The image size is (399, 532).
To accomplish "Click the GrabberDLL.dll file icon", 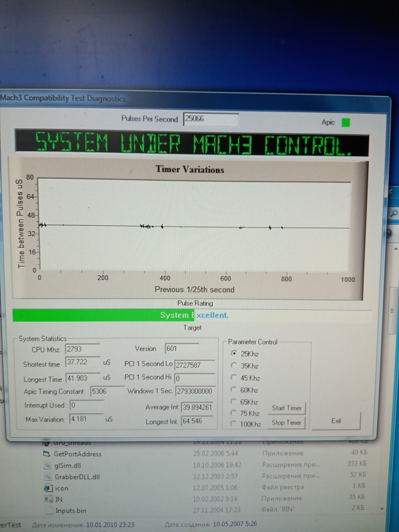I will [x=48, y=477].
